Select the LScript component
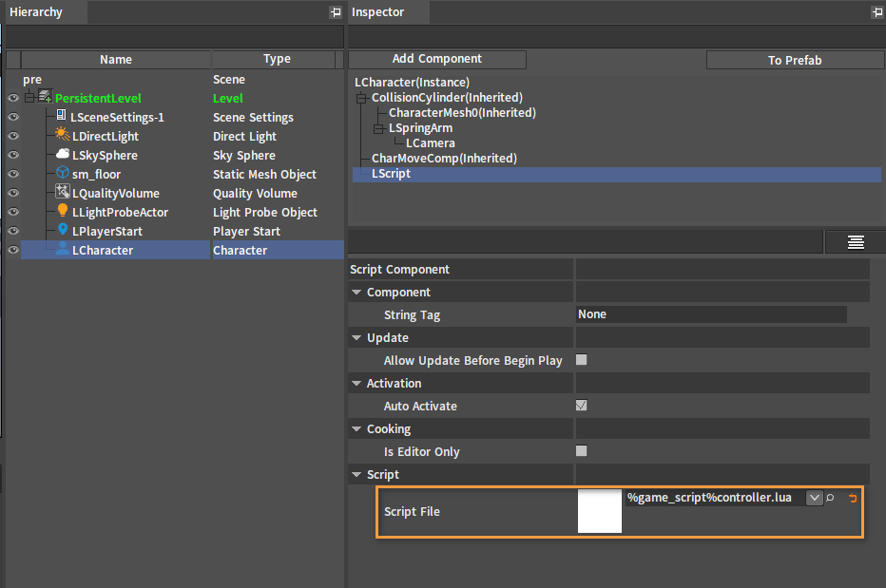886x588 pixels. coord(617,174)
